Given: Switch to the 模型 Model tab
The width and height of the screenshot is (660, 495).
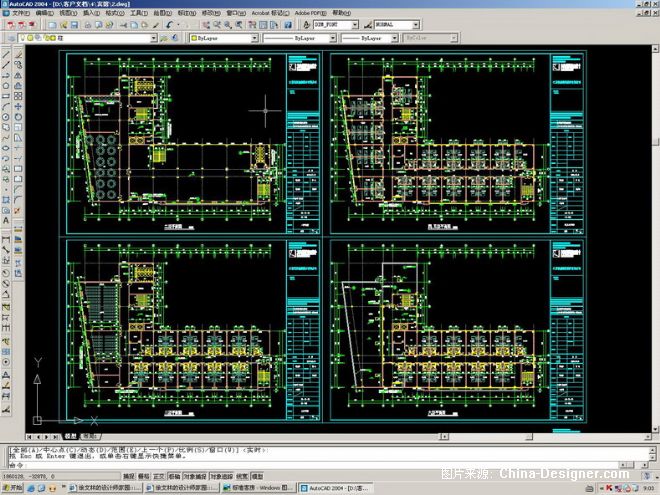Looking at the screenshot, I should pos(70,436).
